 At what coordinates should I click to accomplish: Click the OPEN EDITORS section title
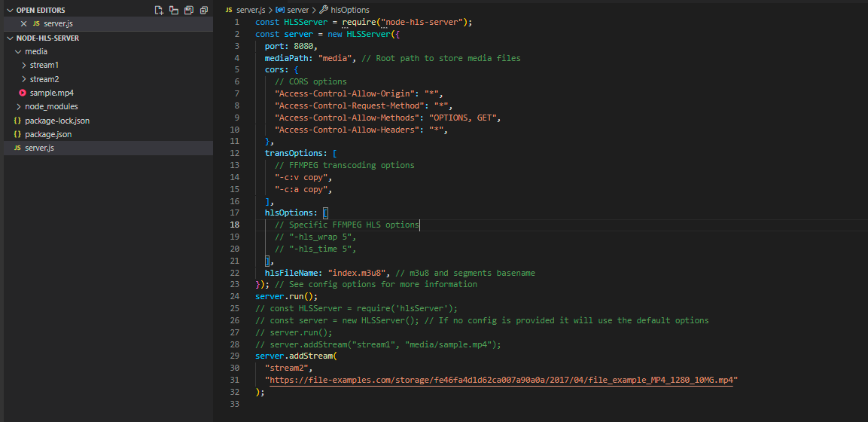coord(41,10)
